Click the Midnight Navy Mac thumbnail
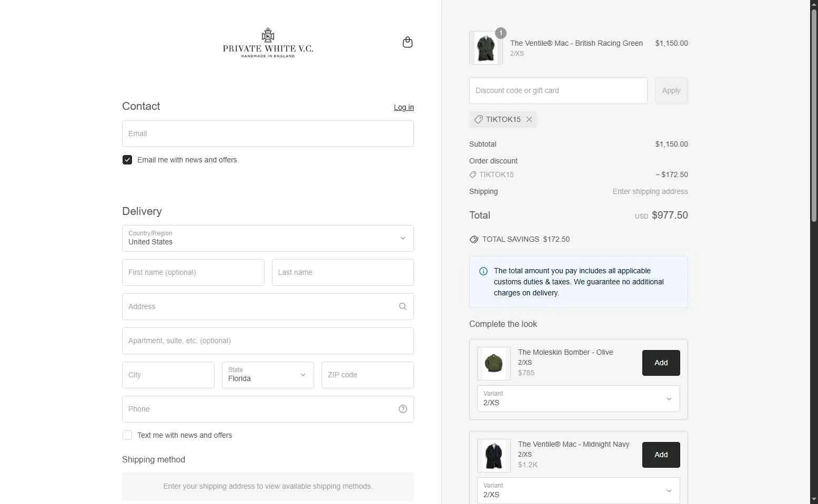Viewport: 818px width, 504px height. tap(494, 456)
